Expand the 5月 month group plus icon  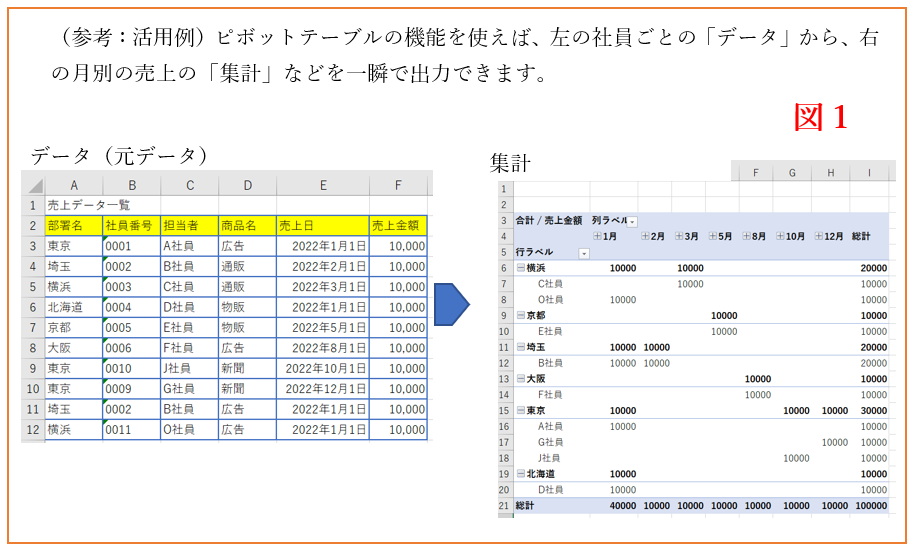[713, 236]
